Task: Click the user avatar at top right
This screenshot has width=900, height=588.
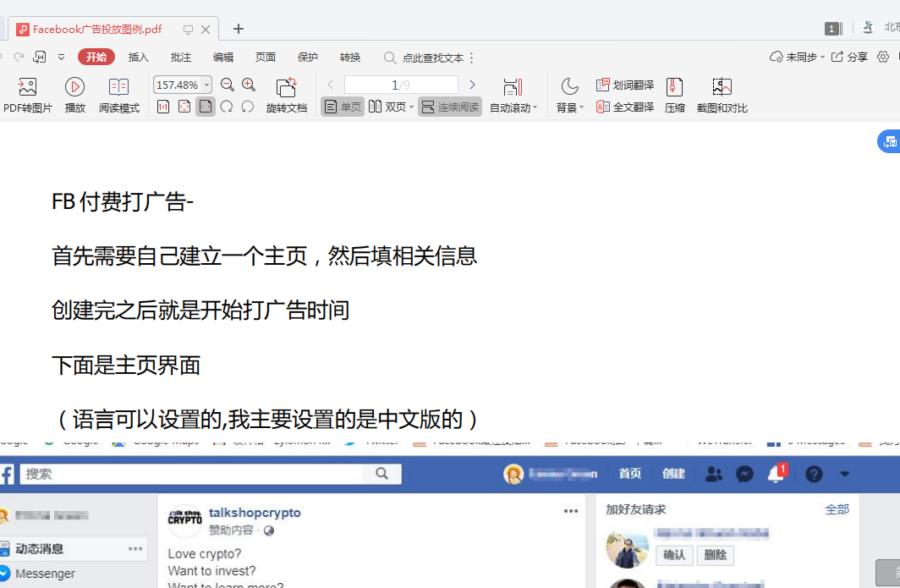Action: [x=868, y=27]
